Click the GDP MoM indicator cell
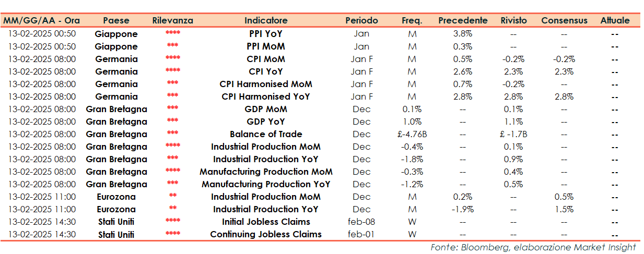The width and height of the screenshot is (644, 254). 266,109
